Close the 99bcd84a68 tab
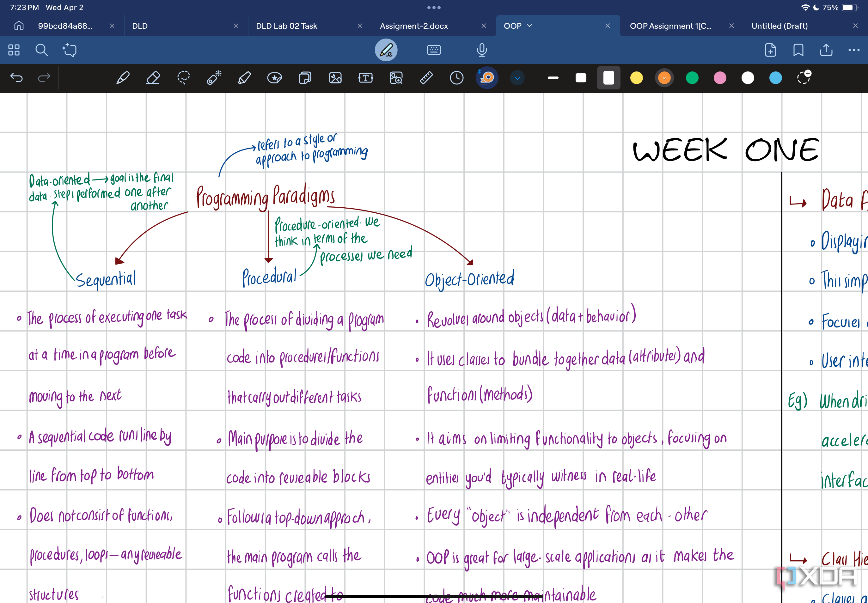The width and height of the screenshot is (868, 603). (112, 26)
